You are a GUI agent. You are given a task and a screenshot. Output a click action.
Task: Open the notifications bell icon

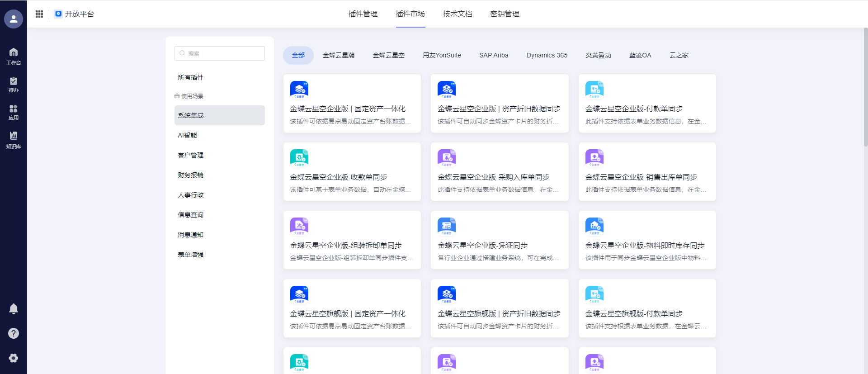(14, 309)
